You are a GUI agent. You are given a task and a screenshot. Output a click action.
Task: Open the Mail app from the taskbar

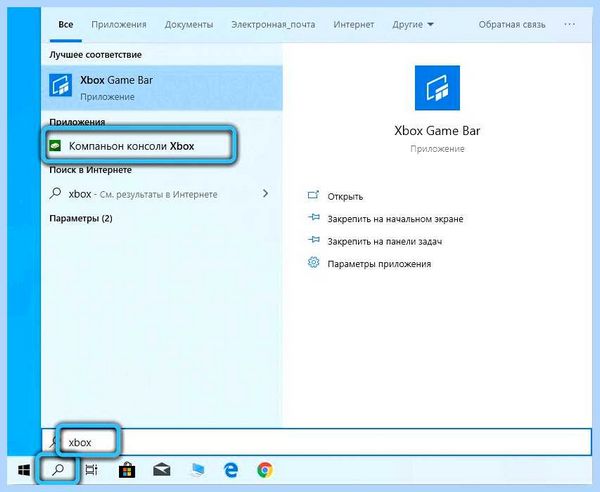(162, 470)
